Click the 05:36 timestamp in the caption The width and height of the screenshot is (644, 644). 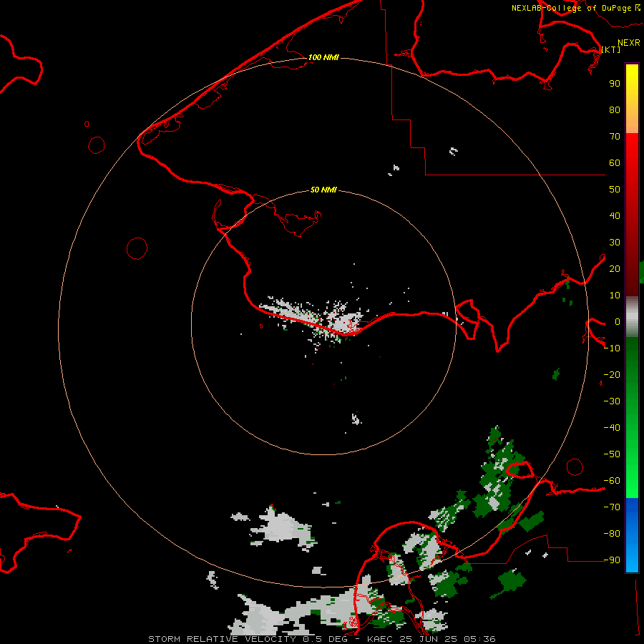[x=479, y=639]
